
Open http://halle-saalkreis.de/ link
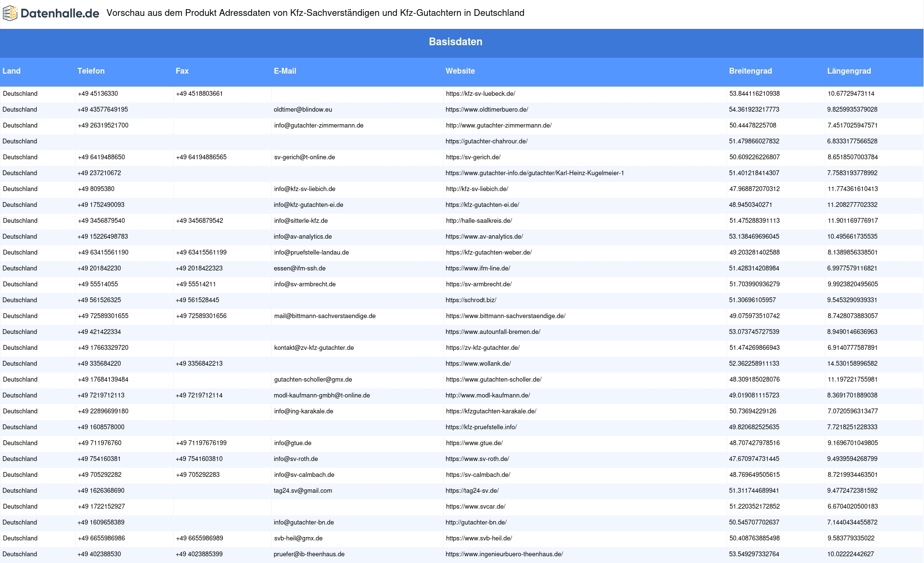[x=479, y=221]
